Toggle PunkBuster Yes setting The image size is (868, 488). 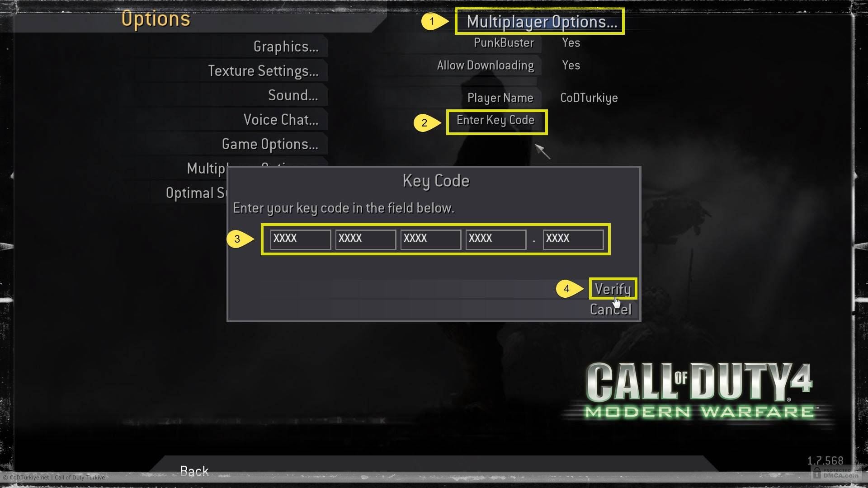[x=571, y=42]
